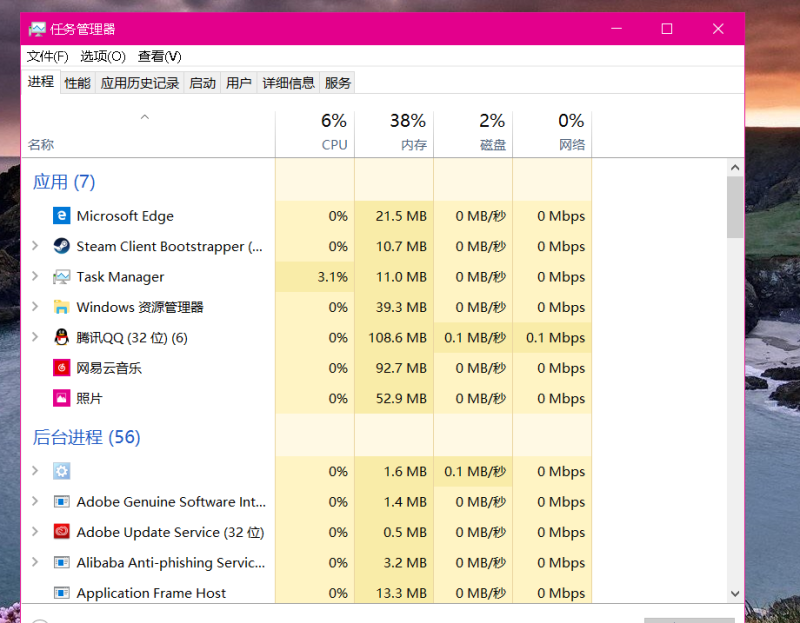This screenshot has width=800, height=623.
Task: Open the 查看(V) menu
Action: pos(160,56)
